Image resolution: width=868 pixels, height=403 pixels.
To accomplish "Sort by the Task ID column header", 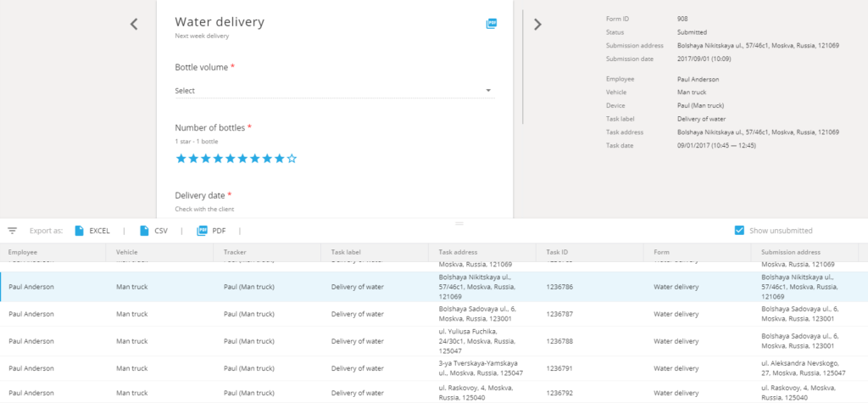I will tap(559, 252).
